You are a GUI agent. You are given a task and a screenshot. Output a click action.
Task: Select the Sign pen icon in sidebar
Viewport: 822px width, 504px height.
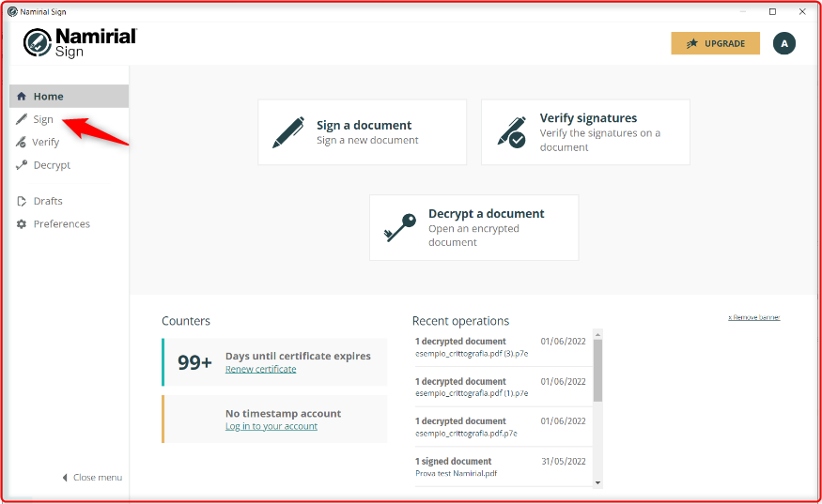coord(22,119)
